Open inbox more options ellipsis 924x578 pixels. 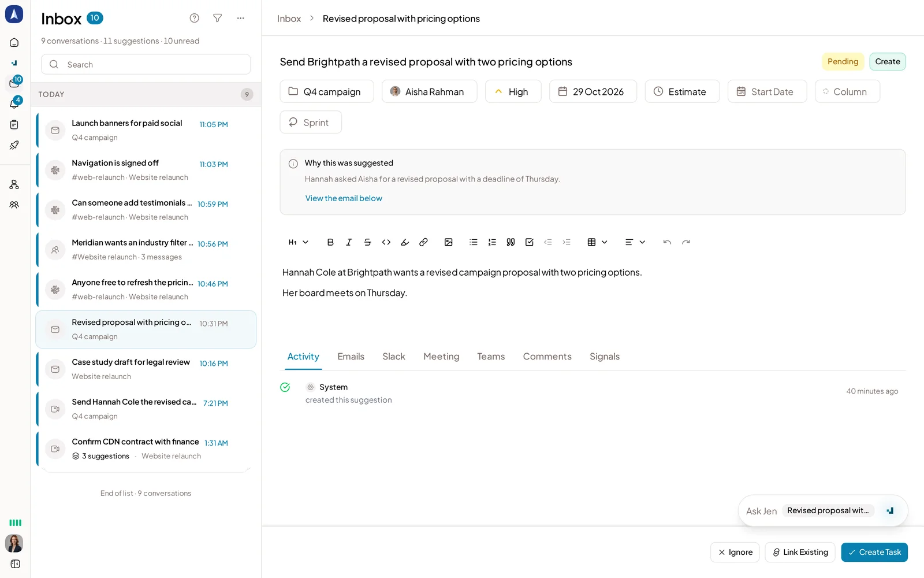click(241, 18)
